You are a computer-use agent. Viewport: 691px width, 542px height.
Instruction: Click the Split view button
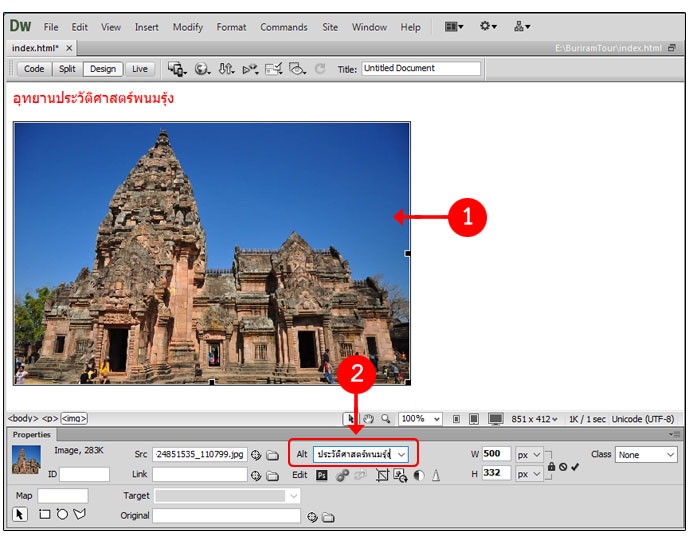pyautogui.click(x=67, y=69)
